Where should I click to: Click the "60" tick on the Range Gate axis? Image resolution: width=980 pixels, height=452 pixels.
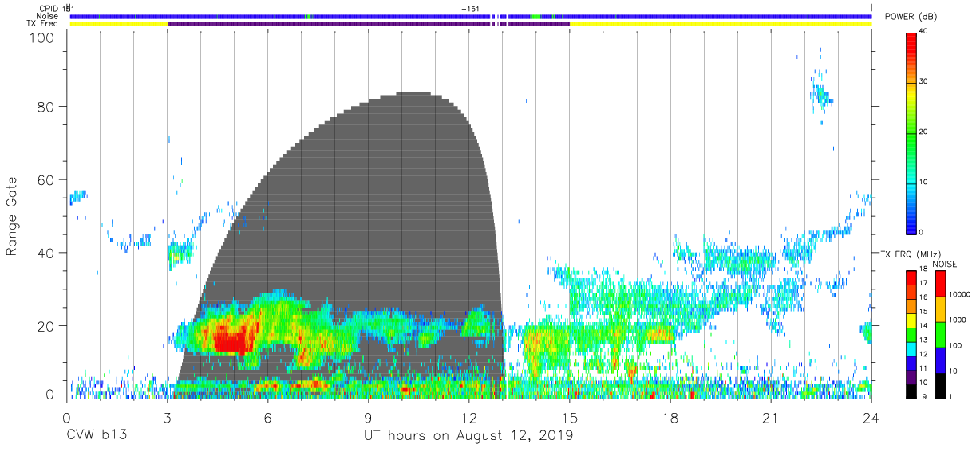45,180
